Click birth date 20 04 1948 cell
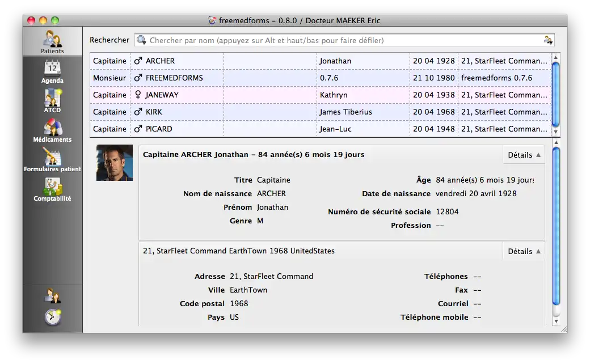This screenshot has width=590, height=364. click(x=434, y=129)
